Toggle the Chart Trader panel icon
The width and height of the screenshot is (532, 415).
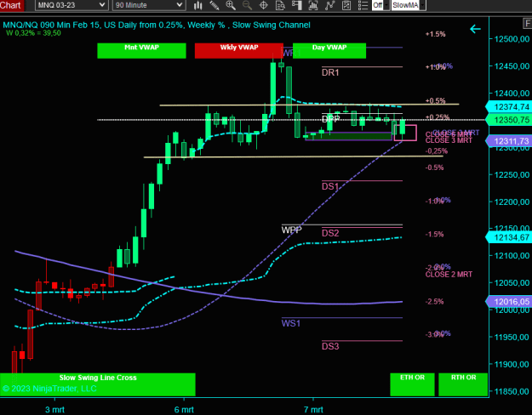296,5
